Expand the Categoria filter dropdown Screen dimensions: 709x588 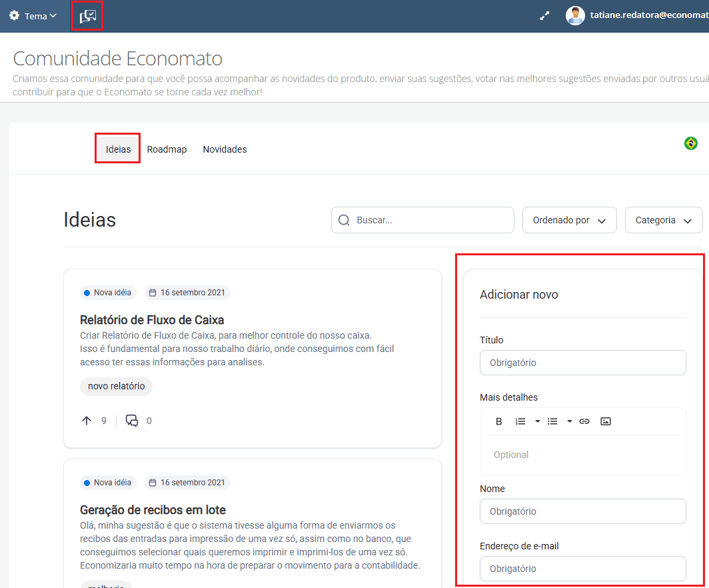663,220
